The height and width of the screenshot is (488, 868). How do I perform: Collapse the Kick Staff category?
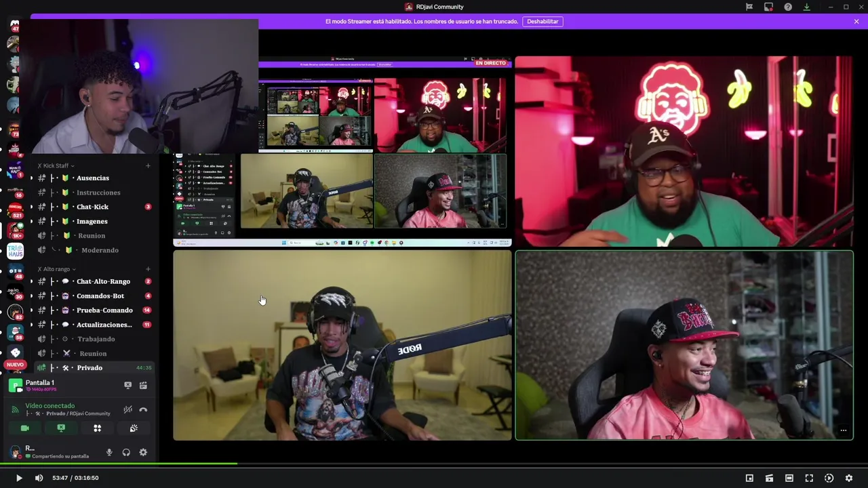56,165
